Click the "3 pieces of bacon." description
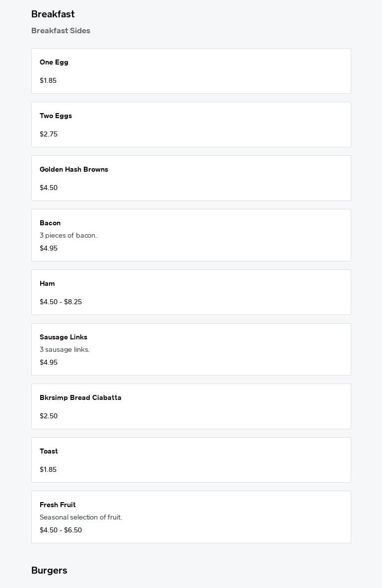Screen dimensions: 382x588 pyautogui.click(x=68, y=236)
